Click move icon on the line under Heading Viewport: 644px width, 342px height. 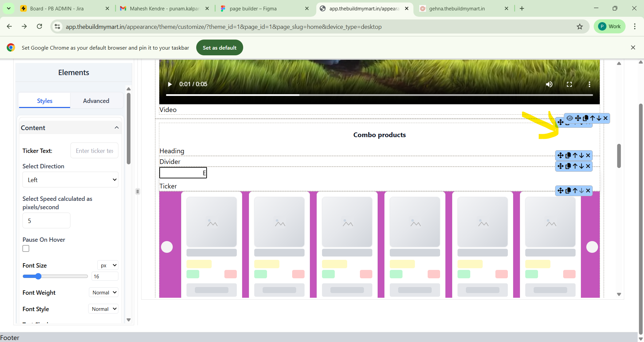coord(560,155)
